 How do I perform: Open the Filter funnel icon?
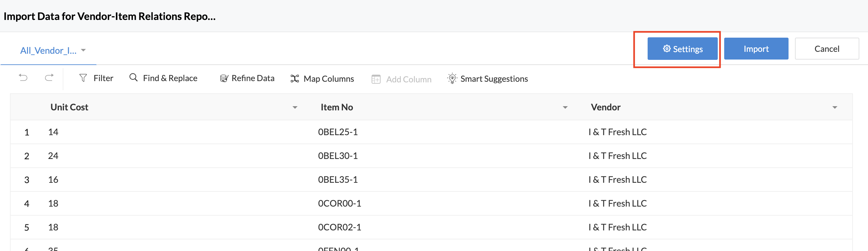pyautogui.click(x=83, y=78)
